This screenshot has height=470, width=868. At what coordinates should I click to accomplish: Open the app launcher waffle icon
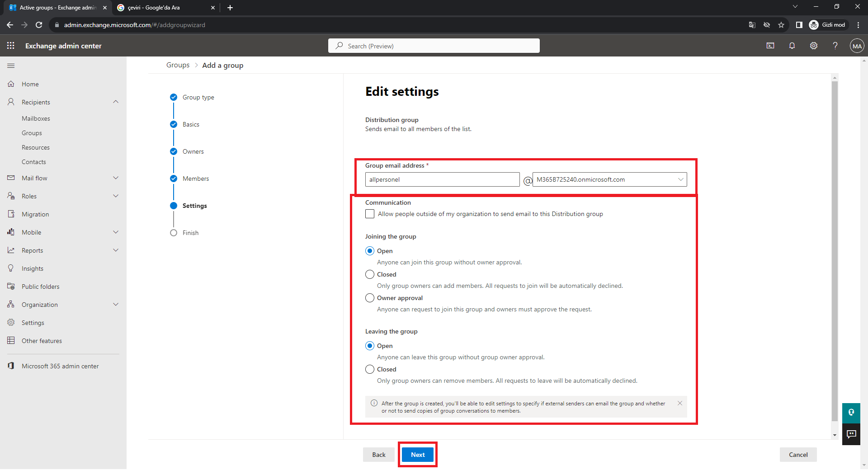click(x=11, y=46)
